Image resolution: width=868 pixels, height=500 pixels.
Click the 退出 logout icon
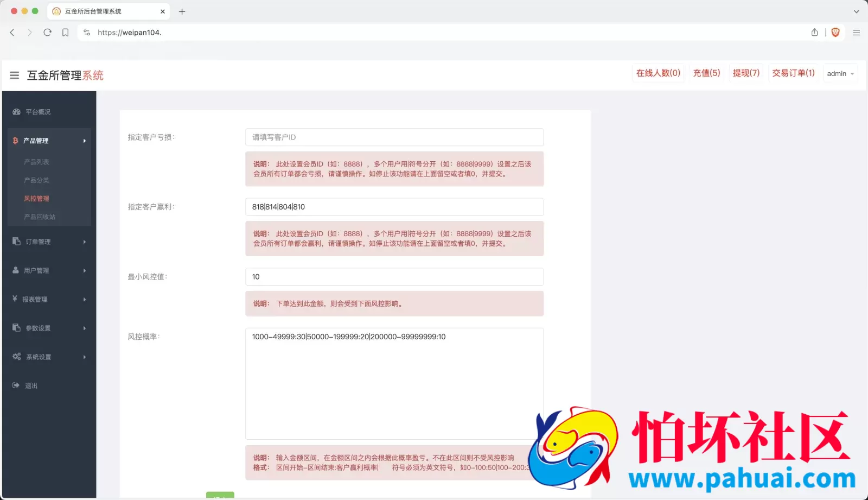[16, 385]
